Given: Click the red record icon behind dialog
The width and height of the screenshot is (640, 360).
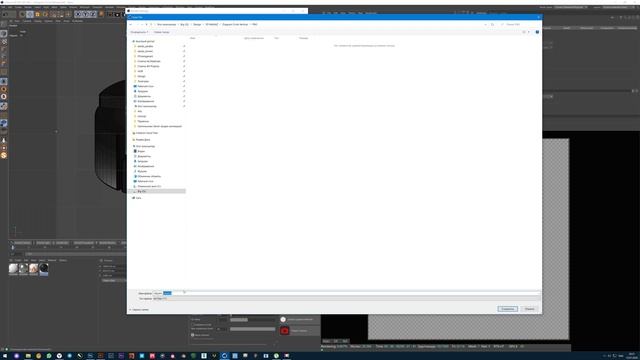Looking at the screenshot, I should point(284,331).
